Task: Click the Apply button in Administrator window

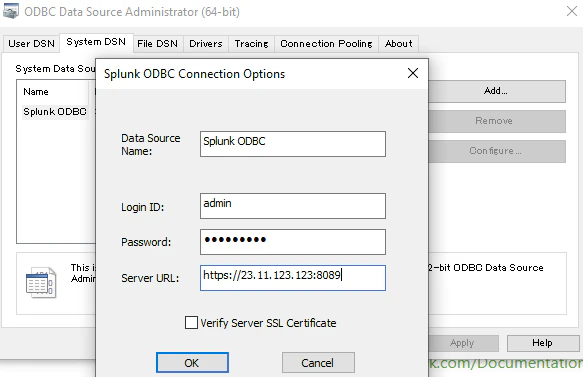Action: pyautogui.click(x=463, y=343)
